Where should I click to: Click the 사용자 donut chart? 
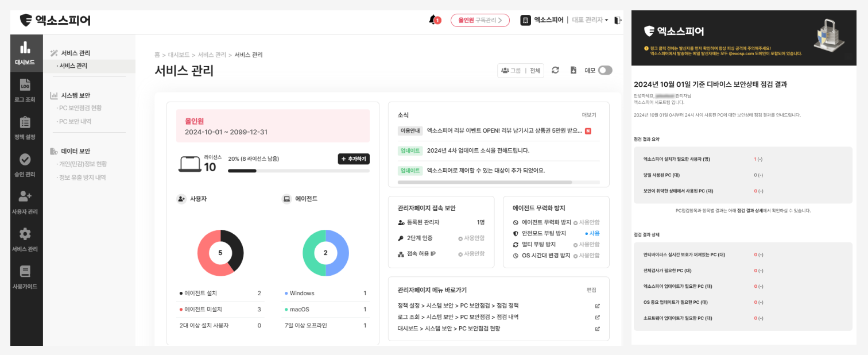pyautogui.click(x=220, y=253)
